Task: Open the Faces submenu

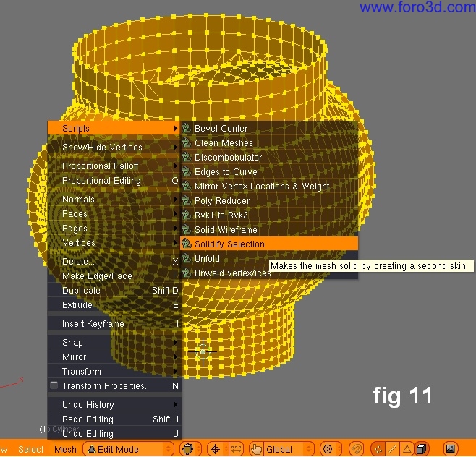Action: [114, 214]
